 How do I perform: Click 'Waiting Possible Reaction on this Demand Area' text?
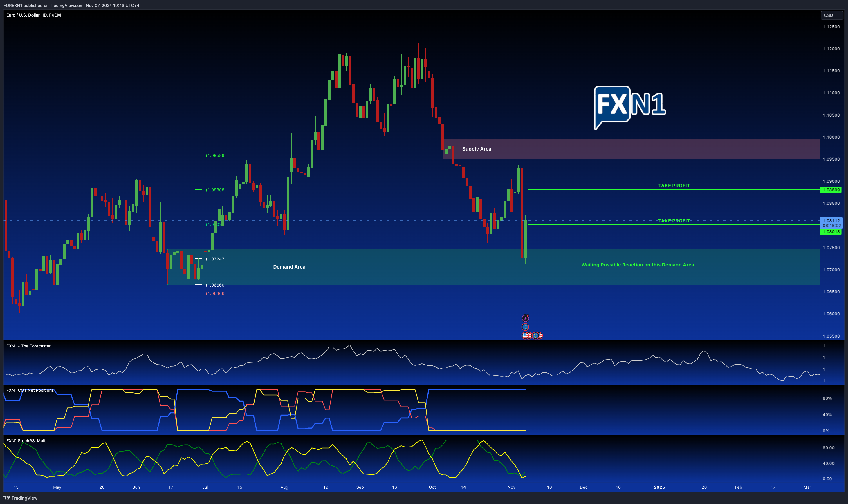click(x=638, y=265)
